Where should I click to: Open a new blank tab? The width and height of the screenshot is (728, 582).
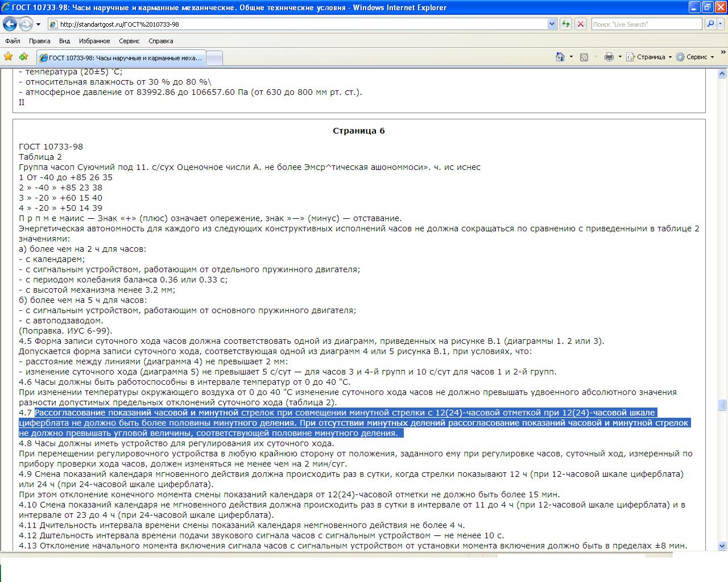pos(214,58)
